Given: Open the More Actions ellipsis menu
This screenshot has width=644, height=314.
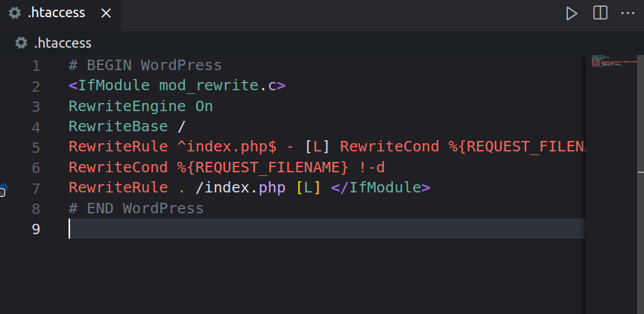Looking at the screenshot, I should tap(628, 13).
